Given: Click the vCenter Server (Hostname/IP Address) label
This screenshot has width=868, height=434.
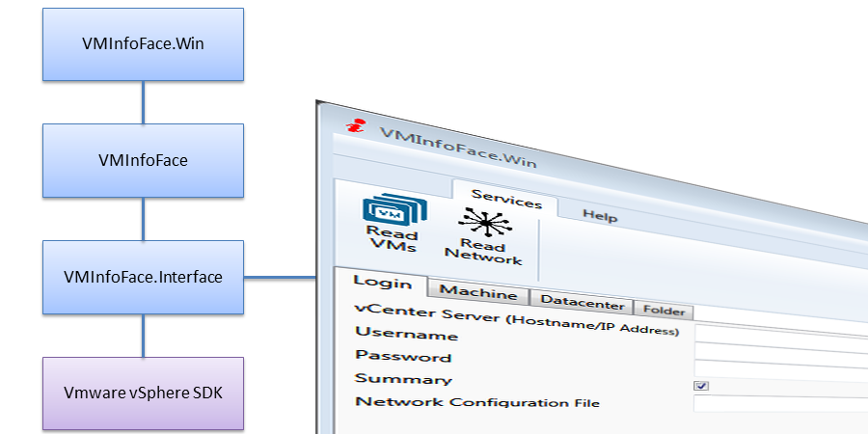Looking at the screenshot, I should [x=517, y=319].
